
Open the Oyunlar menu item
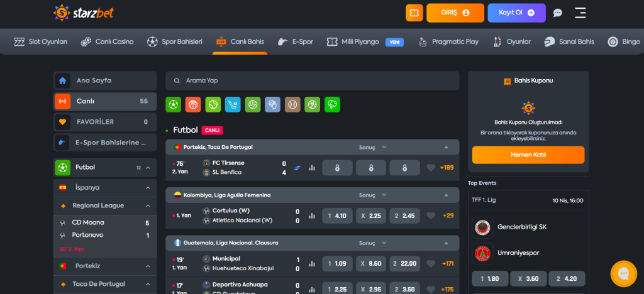click(x=512, y=42)
